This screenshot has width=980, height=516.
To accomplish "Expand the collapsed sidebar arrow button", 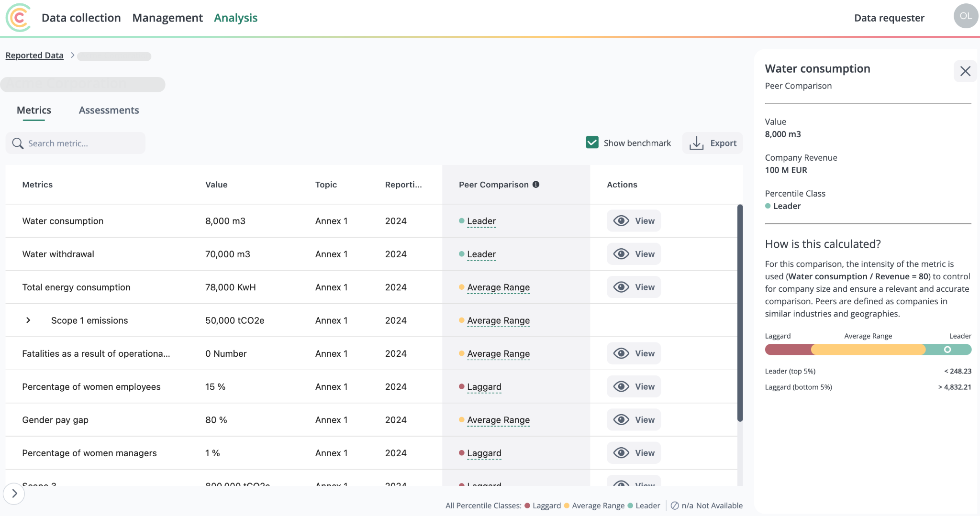I will [14, 494].
